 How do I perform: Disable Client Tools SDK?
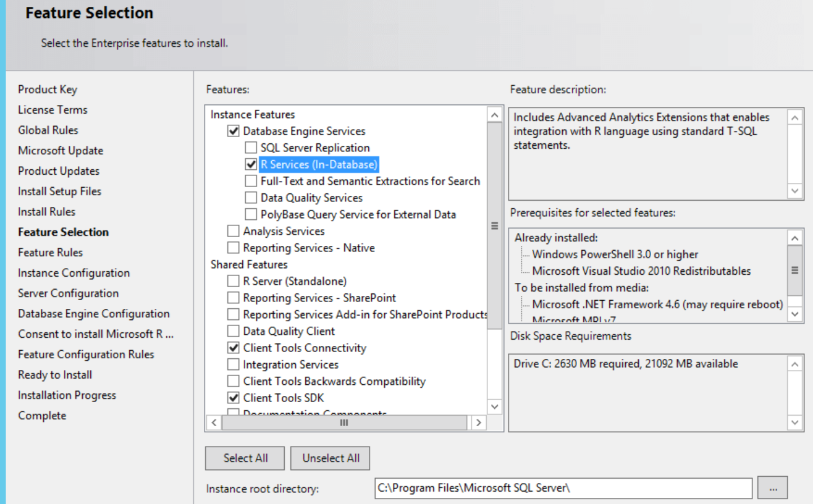[233, 398]
